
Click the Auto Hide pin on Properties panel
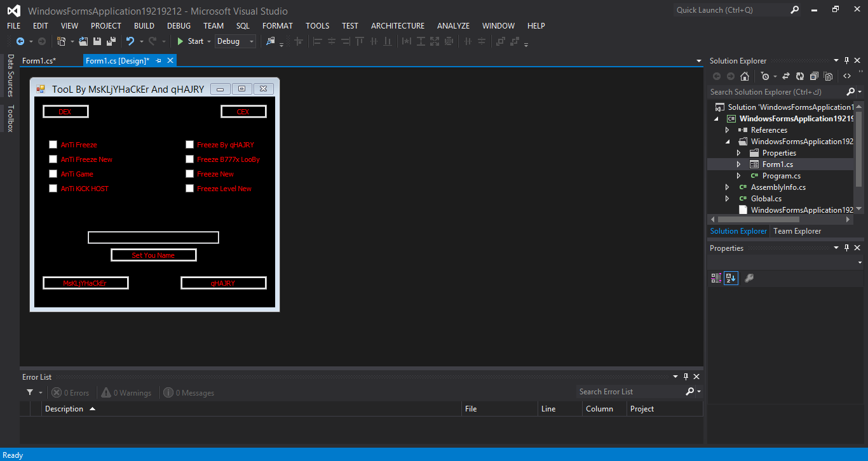pyautogui.click(x=847, y=248)
